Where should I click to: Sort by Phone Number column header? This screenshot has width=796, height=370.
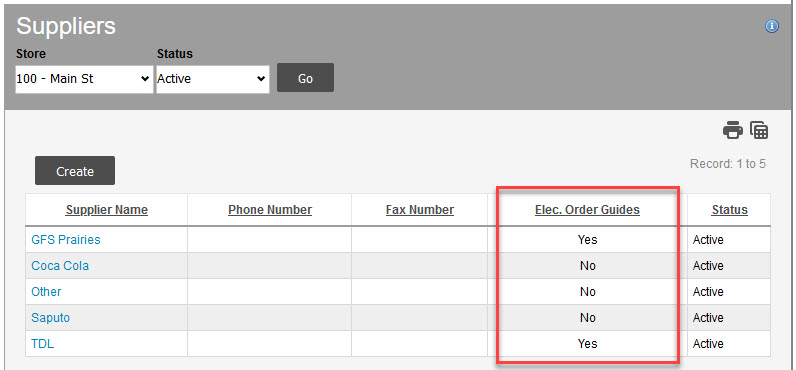pyautogui.click(x=270, y=210)
